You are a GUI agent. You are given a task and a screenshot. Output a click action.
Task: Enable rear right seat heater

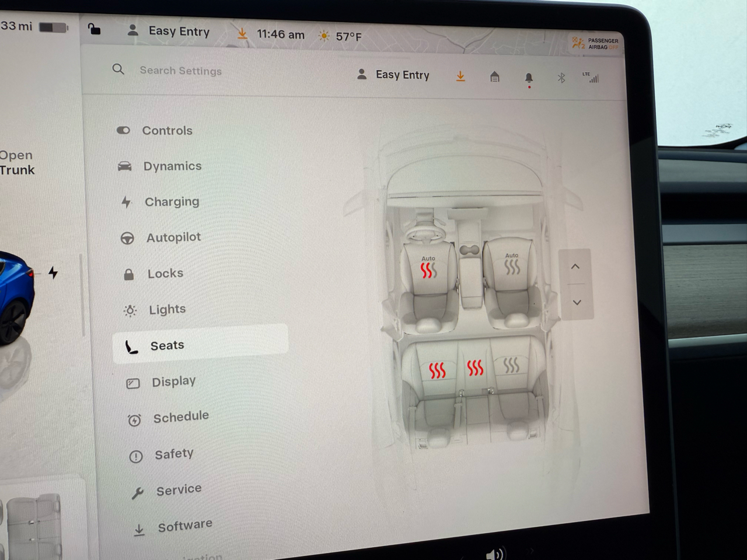coord(511,365)
